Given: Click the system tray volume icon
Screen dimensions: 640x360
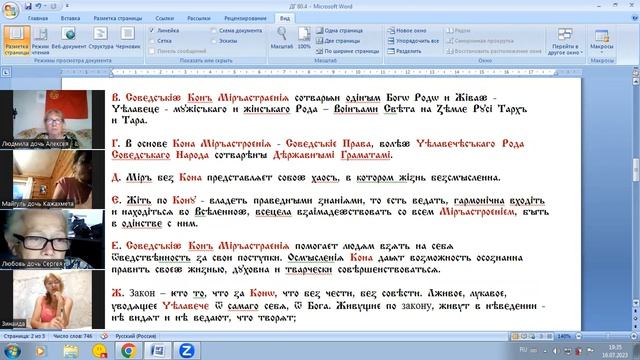Looking at the screenshot, I should [x=556, y=351].
